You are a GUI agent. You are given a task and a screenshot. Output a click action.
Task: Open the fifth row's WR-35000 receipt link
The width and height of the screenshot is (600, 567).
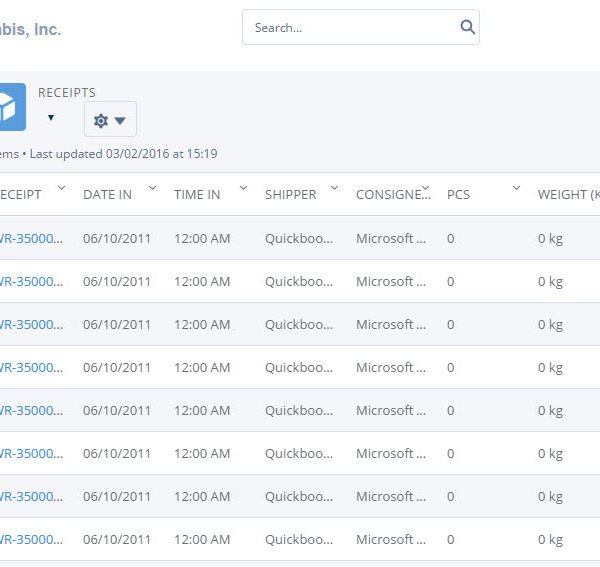[31, 411]
